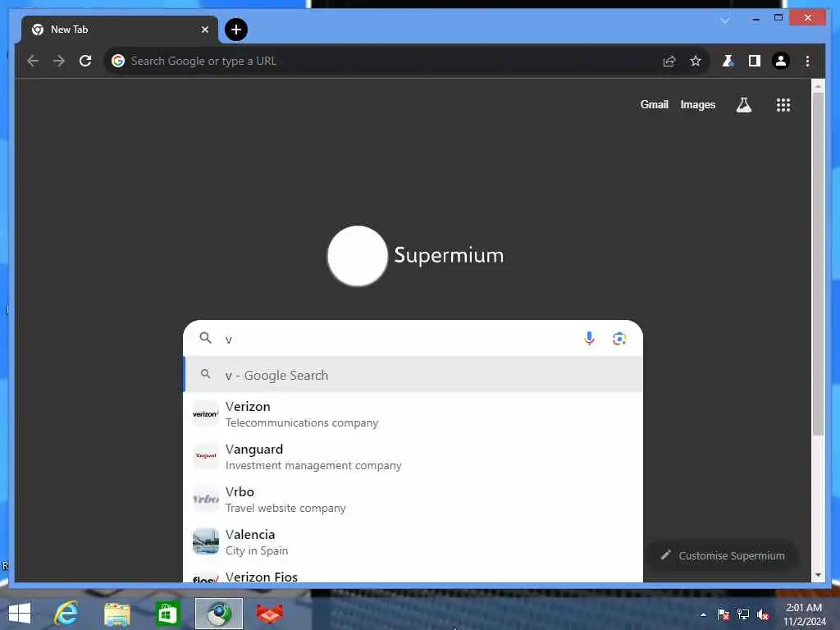Search by image with the lens icon

(x=619, y=339)
